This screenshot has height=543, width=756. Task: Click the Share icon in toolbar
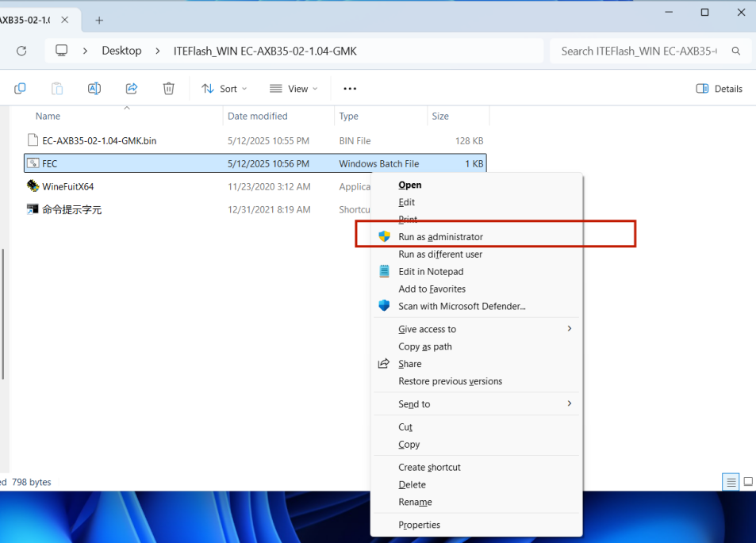tap(131, 89)
